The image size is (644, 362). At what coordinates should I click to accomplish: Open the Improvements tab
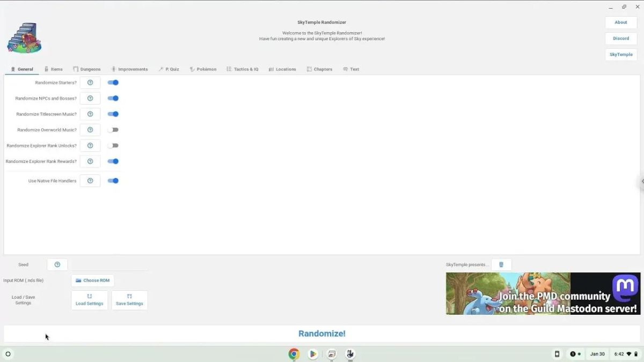[x=129, y=69]
